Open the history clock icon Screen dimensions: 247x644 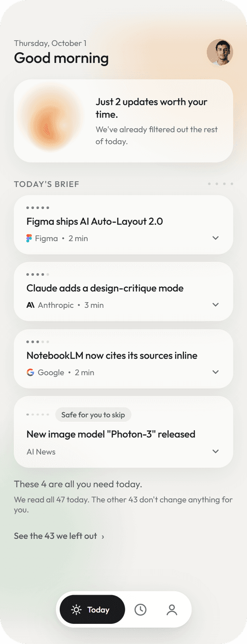pos(140,609)
